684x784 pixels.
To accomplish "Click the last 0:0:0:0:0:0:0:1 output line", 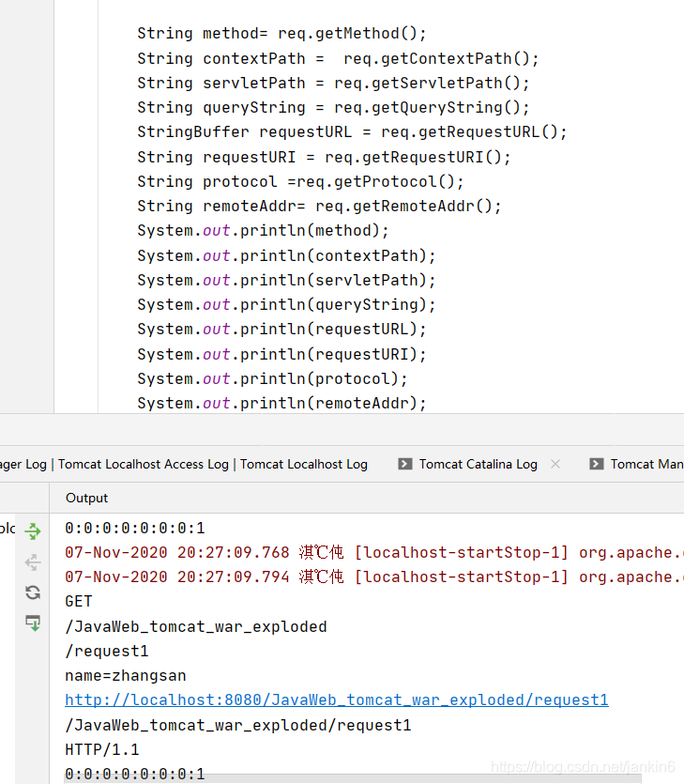I will coord(135,774).
